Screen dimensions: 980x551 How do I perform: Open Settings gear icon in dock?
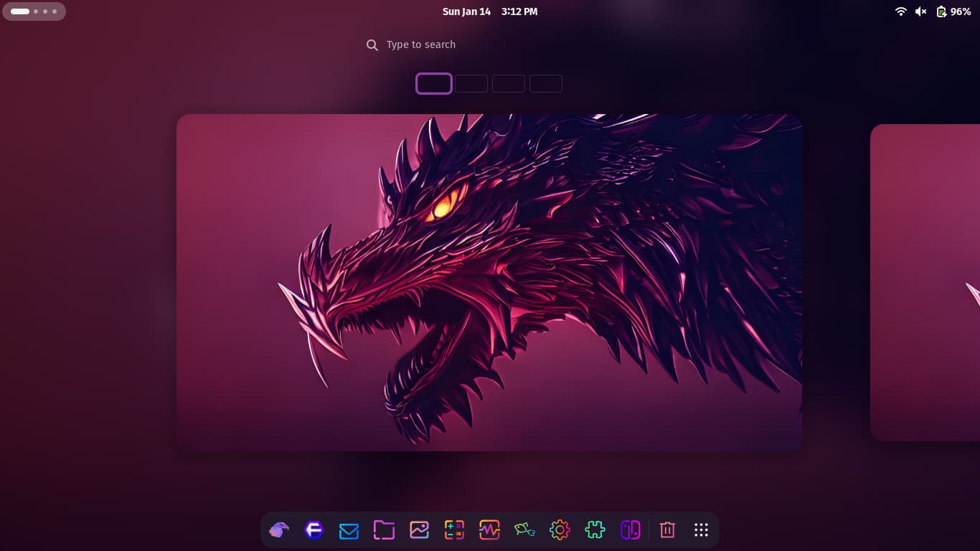(x=560, y=530)
